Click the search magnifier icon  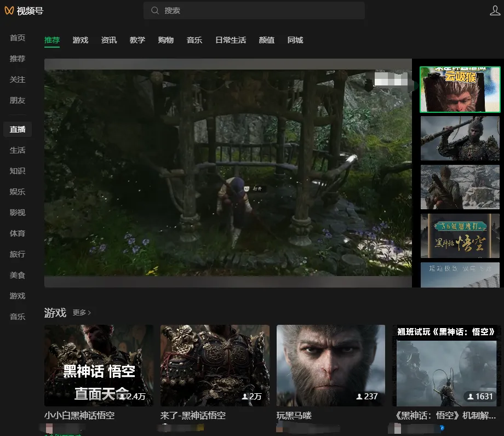point(155,10)
